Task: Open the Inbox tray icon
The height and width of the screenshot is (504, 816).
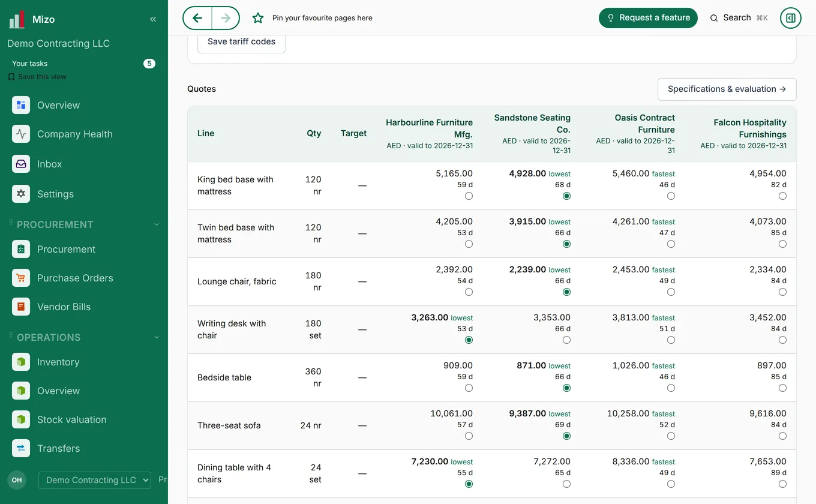Action: tap(21, 164)
